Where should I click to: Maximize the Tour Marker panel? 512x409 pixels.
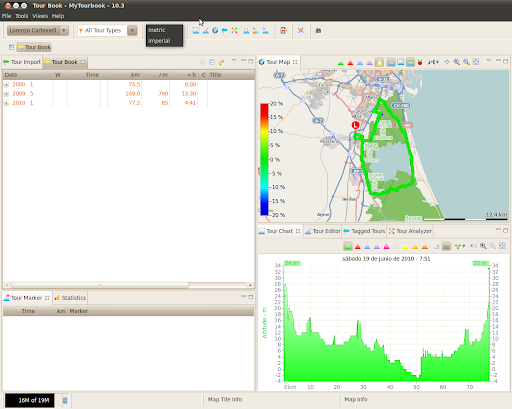coord(251,297)
